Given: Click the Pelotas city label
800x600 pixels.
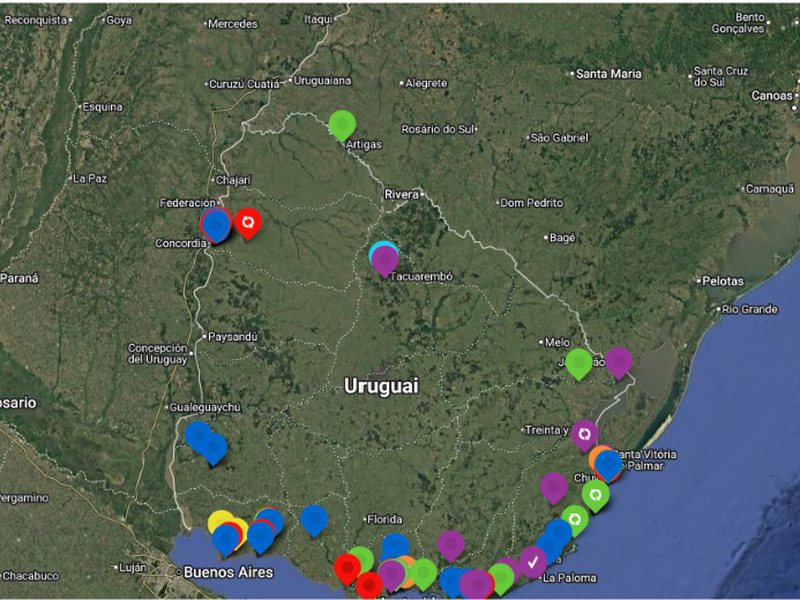Looking at the screenshot, I should 723,281.
